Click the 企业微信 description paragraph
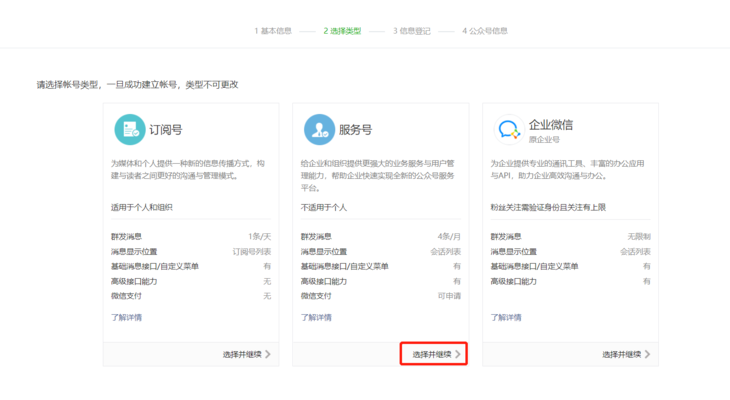 (567, 169)
